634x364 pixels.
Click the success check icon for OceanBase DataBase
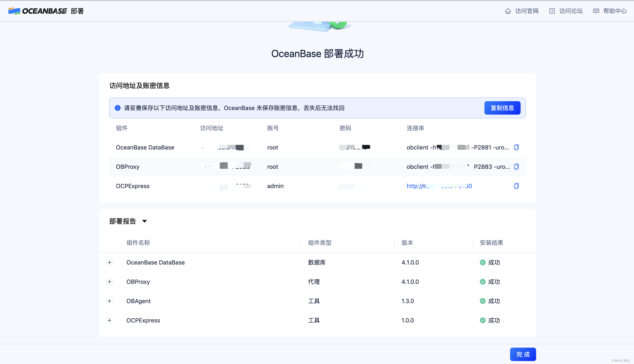(x=483, y=262)
